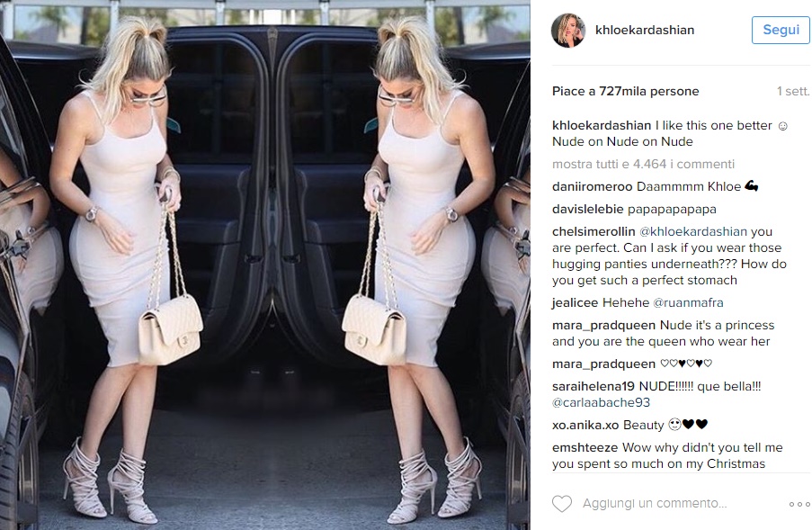Click the heart like icon
The image size is (812, 530).
click(x=562, y=504)
